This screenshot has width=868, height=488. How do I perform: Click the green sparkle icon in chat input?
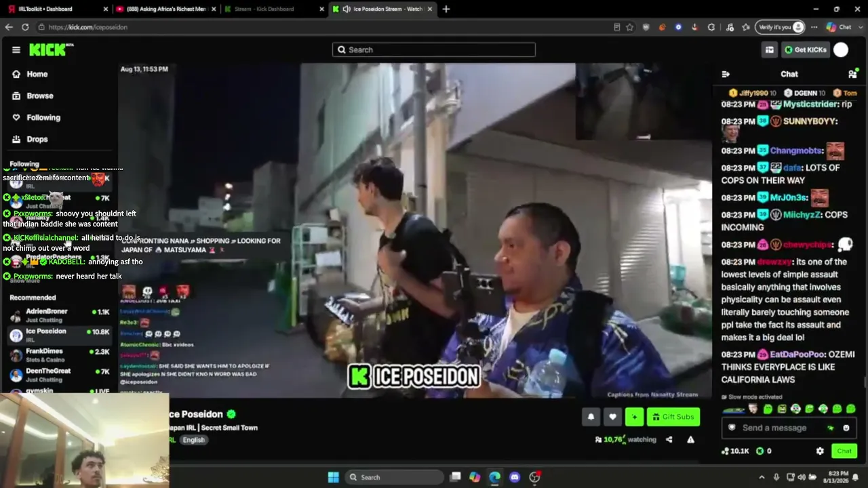point(831,428)
